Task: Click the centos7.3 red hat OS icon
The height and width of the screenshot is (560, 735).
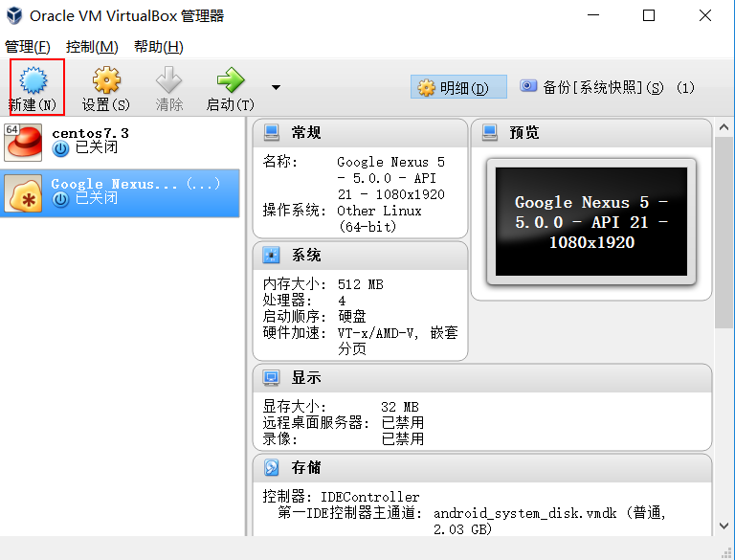Action: pos(23,142)
